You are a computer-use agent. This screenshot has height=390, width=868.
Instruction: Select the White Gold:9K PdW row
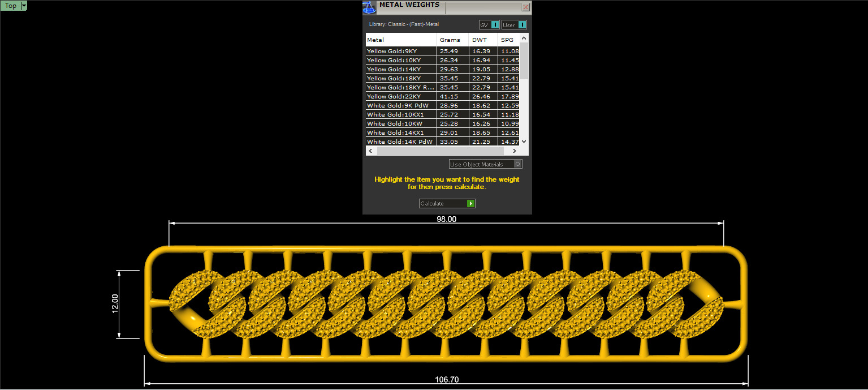(442, 105)
